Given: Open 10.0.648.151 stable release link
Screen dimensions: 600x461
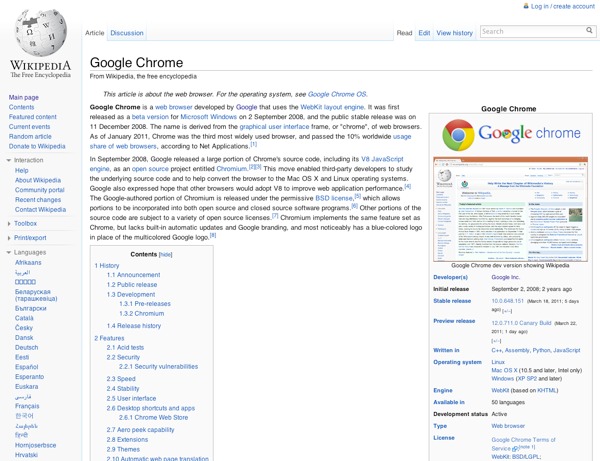Looking at the screenshot, I should click(x=507, y=301).
